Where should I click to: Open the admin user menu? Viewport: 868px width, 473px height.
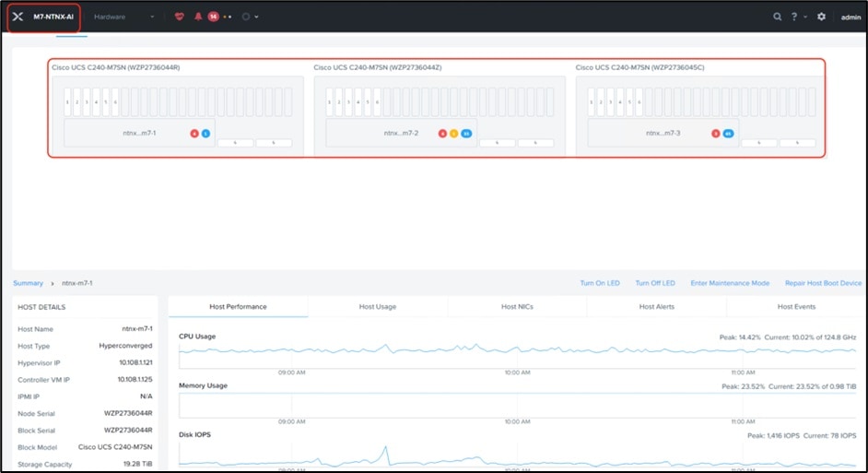tap(850, 18)
